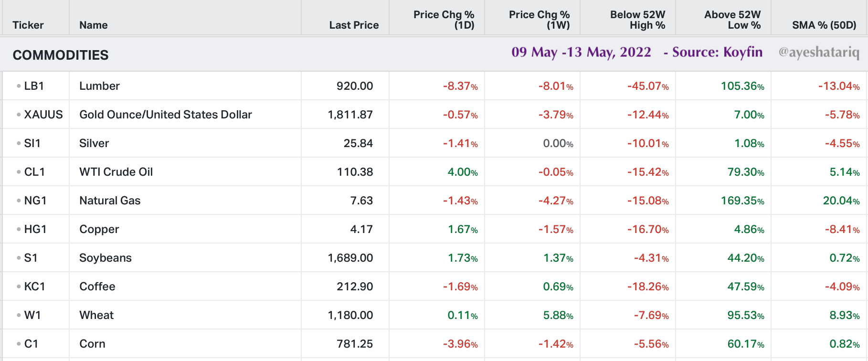The width and height of the screenshot is (868, 361).
Task: Click Natural Gas above 52W low 169.35%
Action: point(742,201)
